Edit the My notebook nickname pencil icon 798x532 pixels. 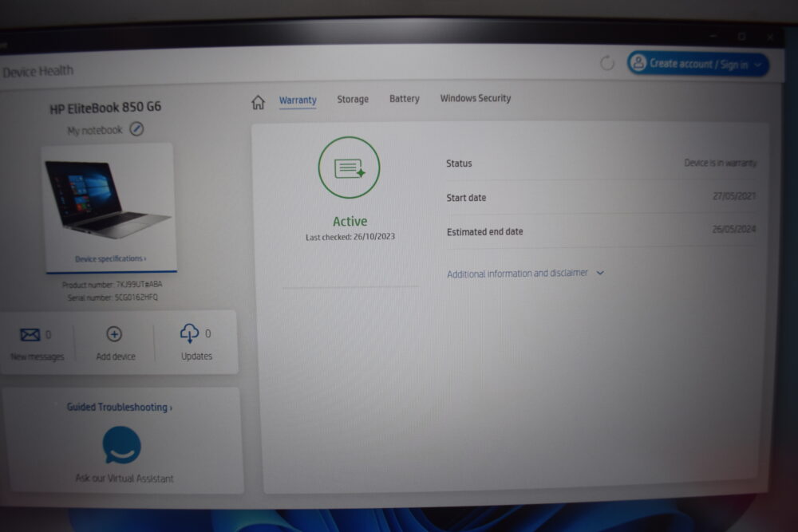(x=136, y=129)
